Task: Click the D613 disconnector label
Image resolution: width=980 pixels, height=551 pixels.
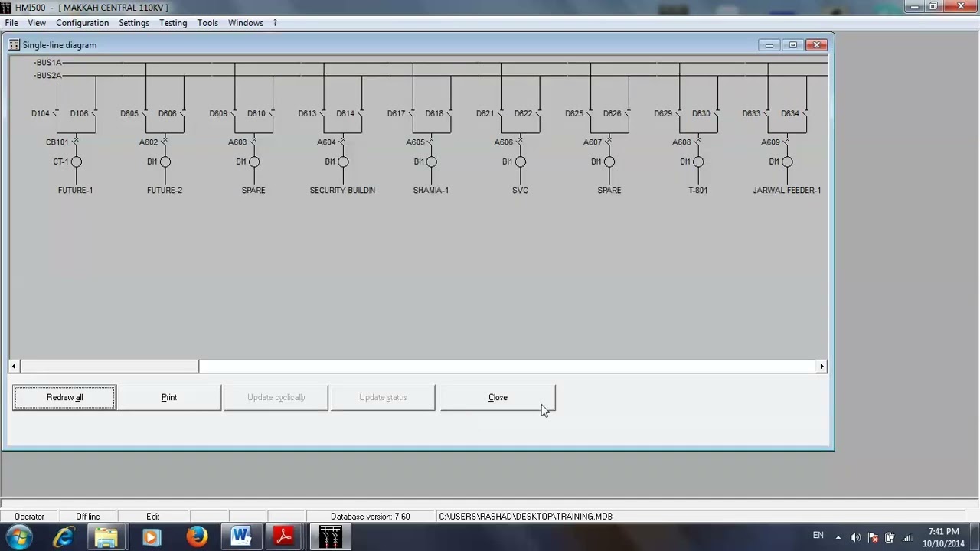Action: click(307, 113)
